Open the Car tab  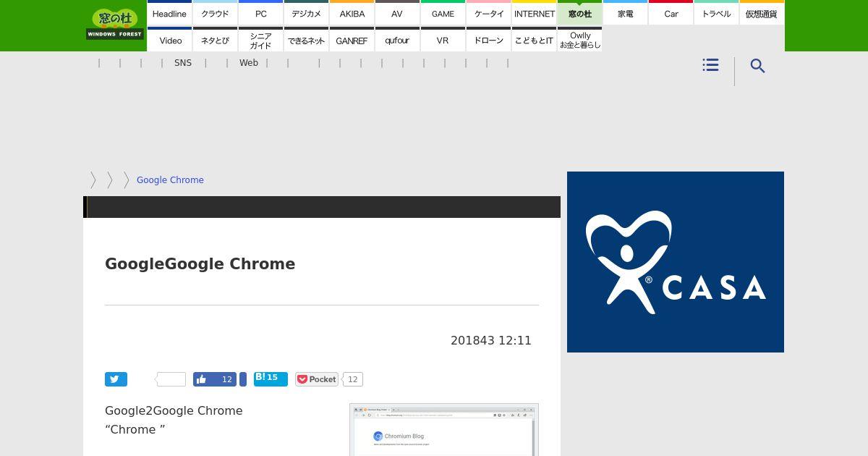click(x=671, y=13)
